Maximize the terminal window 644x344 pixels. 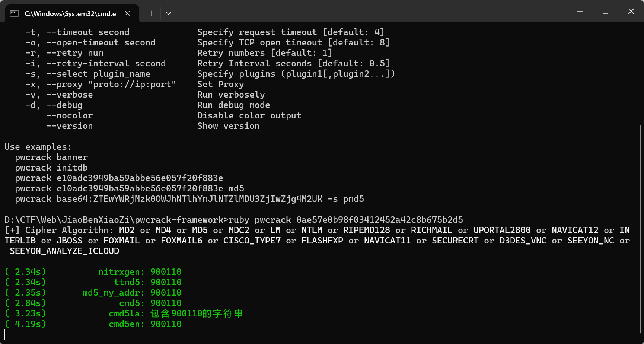tap(605, 12)
